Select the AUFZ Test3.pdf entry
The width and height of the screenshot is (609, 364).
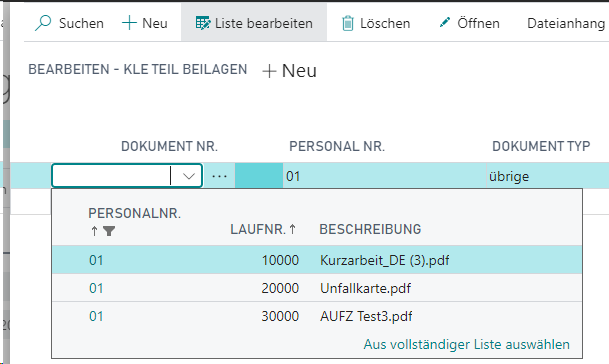[x=366, y=316]
